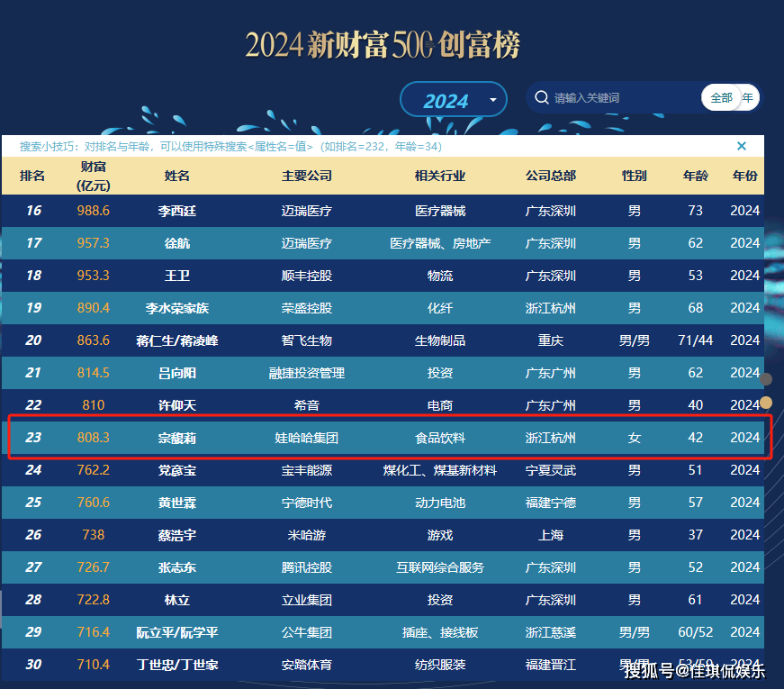Screen dimensions: 784x689
Task: Click the industry 医疗器械、房地产
Action: (440, 243)
